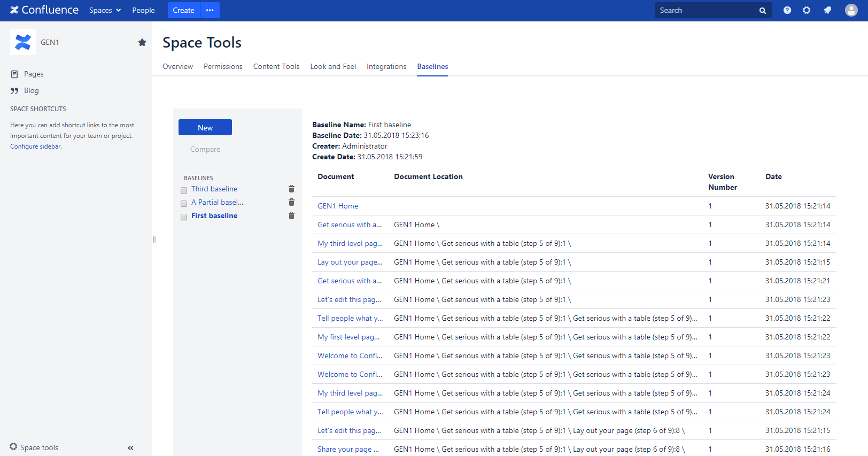Click the New baseline button

205,127
